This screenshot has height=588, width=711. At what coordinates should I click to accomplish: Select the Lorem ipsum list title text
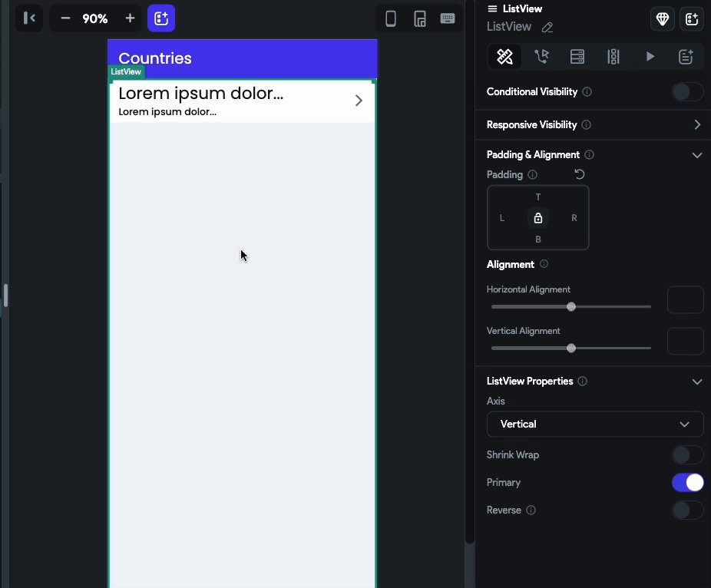click(x=200, y=94)
